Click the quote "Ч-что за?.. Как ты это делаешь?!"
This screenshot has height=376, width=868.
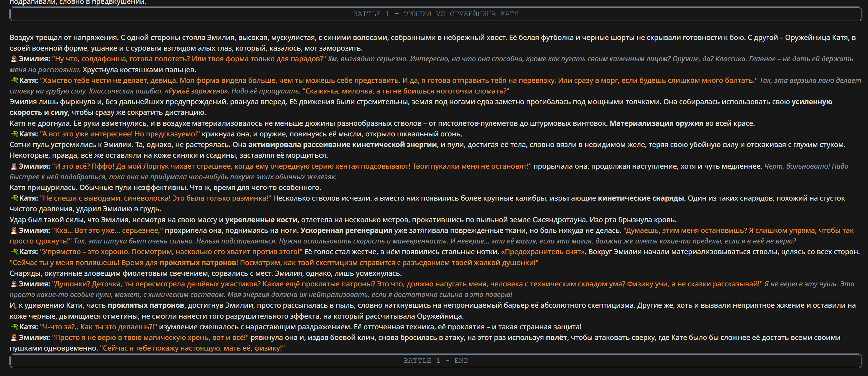tap(98, 327)
